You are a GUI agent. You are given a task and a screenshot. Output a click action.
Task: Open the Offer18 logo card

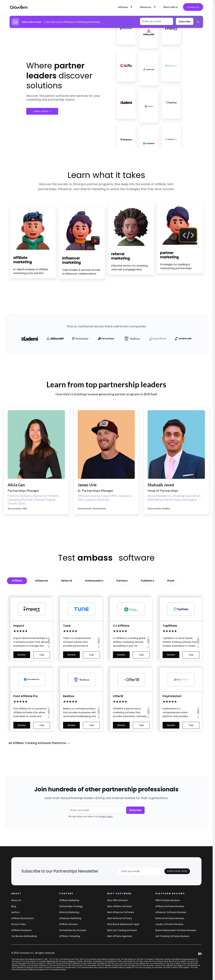click(131, 679)
